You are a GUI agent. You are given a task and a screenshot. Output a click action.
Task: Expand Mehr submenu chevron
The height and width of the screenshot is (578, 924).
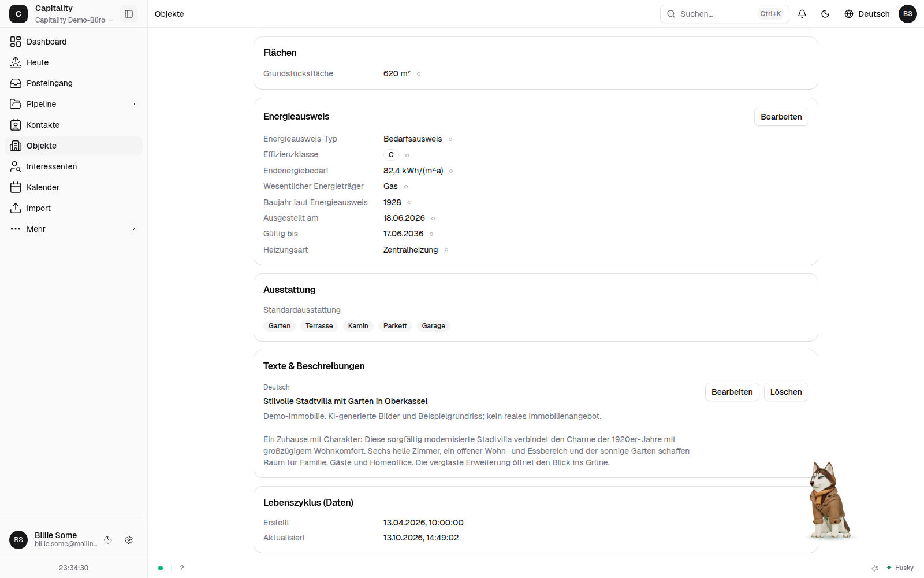click(x=133, y=229)
